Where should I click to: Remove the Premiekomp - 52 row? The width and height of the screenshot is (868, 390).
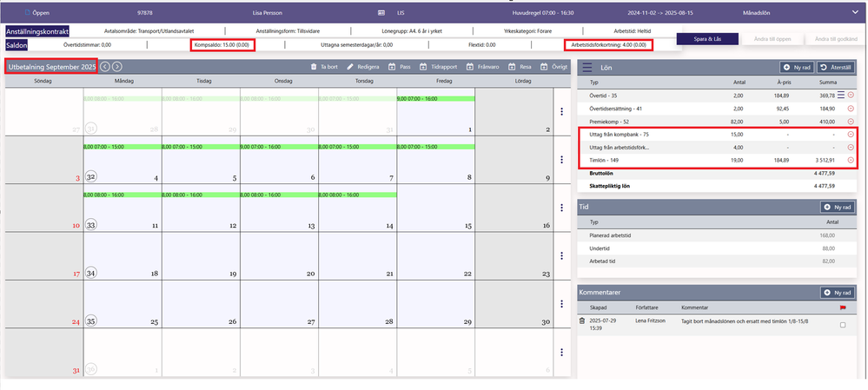pyautogui.click(x=851, y=121)
